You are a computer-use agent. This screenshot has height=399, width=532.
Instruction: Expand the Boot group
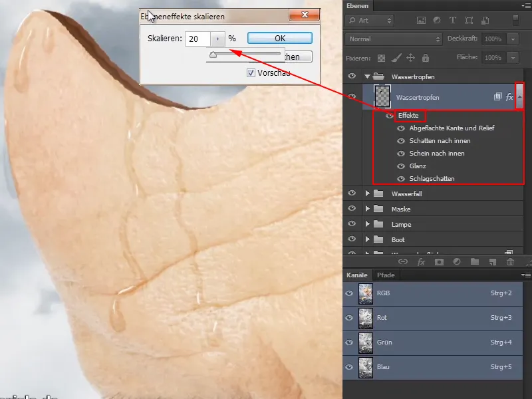[x=367, y=239]
